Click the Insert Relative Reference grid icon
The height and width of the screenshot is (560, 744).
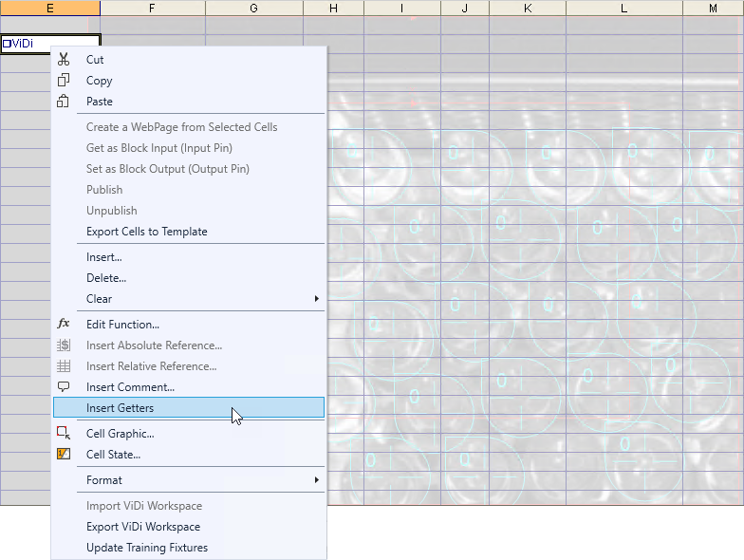pyautogui.click(x=64, y=366)
